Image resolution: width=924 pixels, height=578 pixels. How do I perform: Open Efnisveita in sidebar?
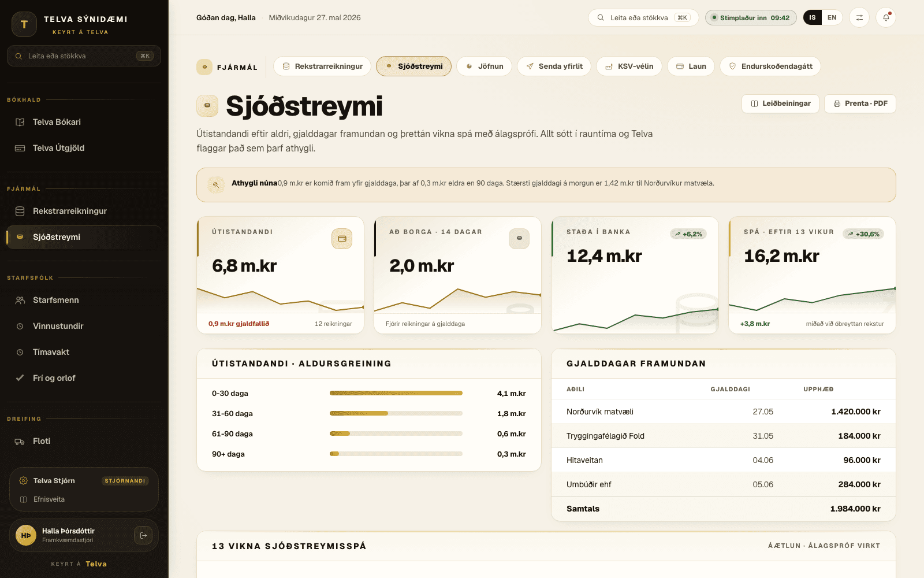tap(84, 499)
